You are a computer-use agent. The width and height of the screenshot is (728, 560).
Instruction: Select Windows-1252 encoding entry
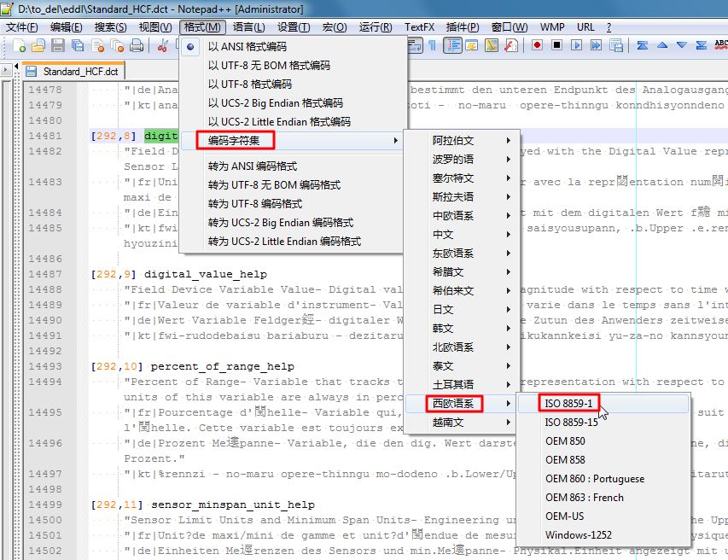(x=578, y=535)
